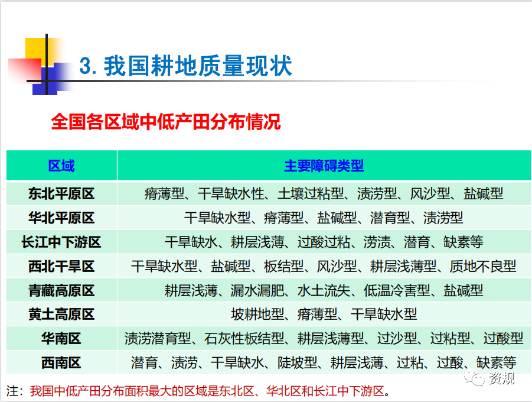Click the 主要障碍类型 column header
Image resolution: width=532 pixels, height=402 pixels.
(324, 166)
